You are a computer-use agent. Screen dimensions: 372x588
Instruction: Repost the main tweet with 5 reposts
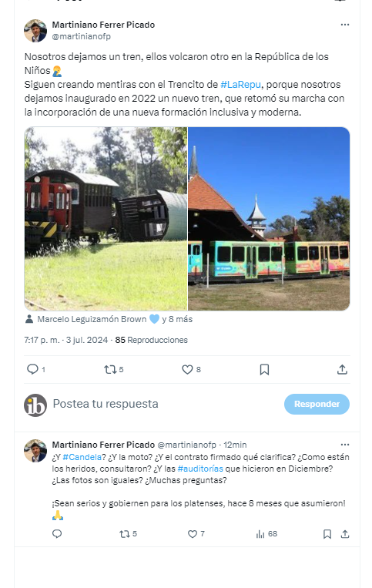tap(110, 370)
